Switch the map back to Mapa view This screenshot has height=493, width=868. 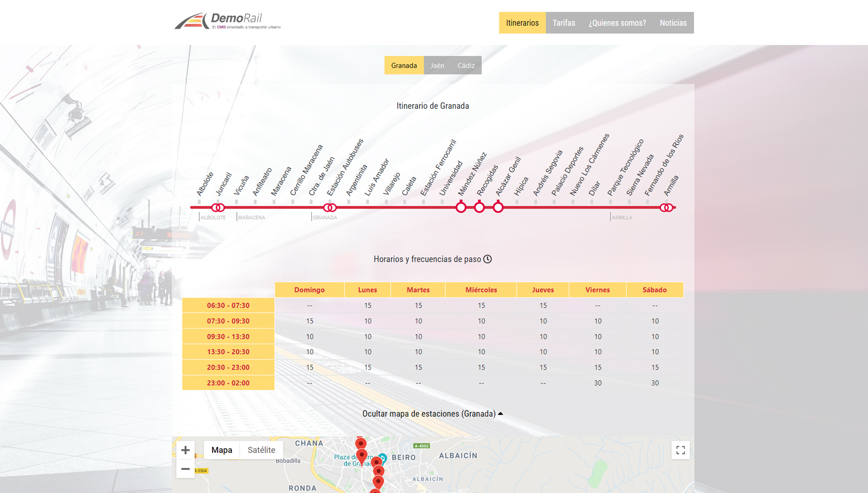[221, 450]
